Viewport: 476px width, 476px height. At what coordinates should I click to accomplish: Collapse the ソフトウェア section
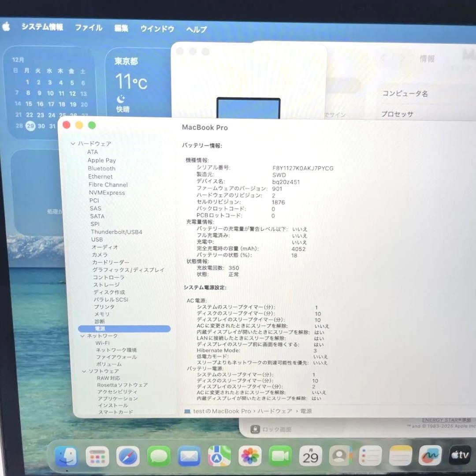tap(84, 371)
